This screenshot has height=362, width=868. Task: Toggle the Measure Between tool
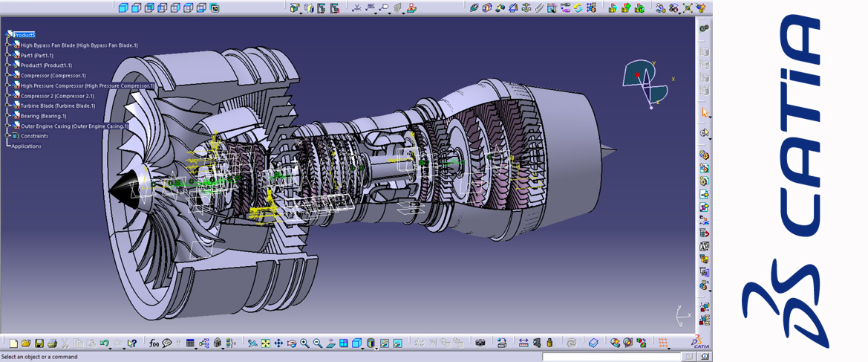tap(523, 343)
